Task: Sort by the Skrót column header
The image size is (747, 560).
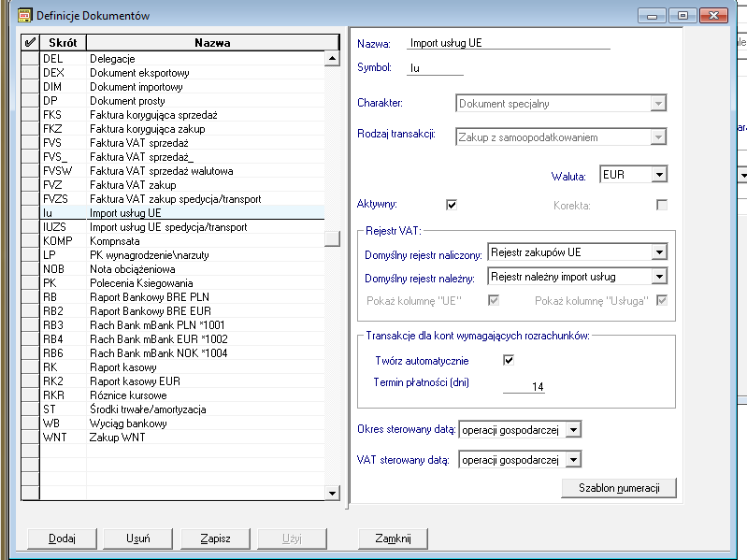Action: point(63,42)
